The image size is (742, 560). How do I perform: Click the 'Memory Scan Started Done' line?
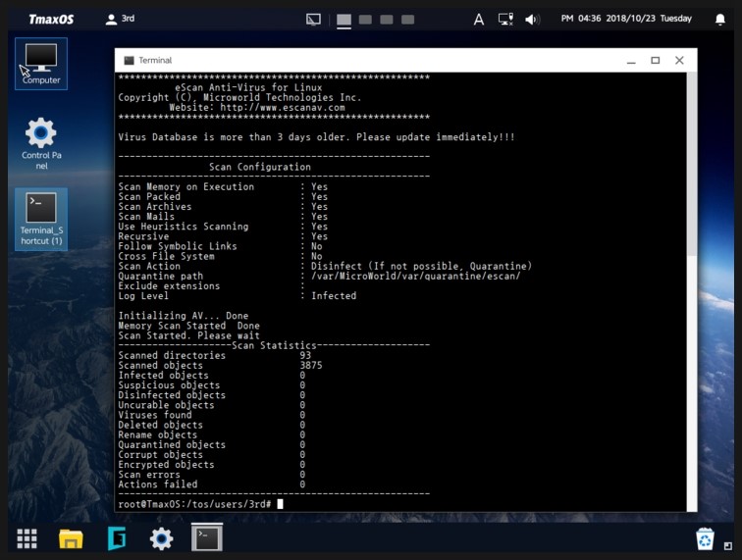click(x=188, y=326)
